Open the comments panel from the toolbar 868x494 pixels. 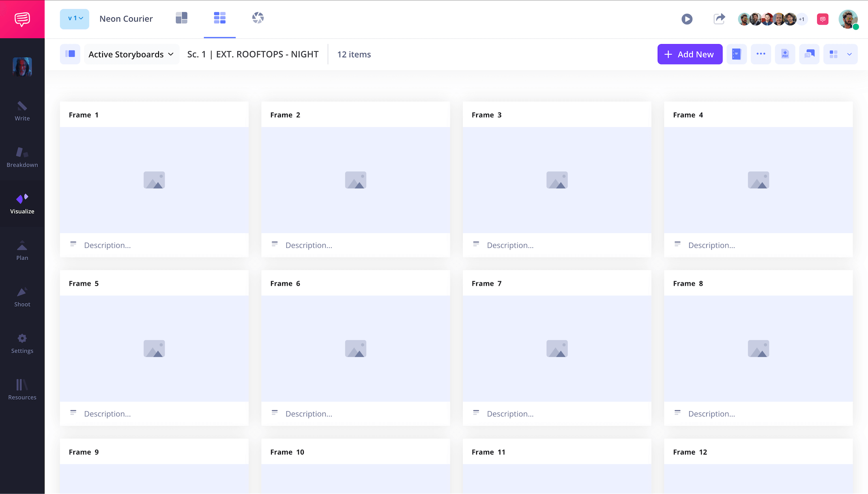[x=822, y=19]
